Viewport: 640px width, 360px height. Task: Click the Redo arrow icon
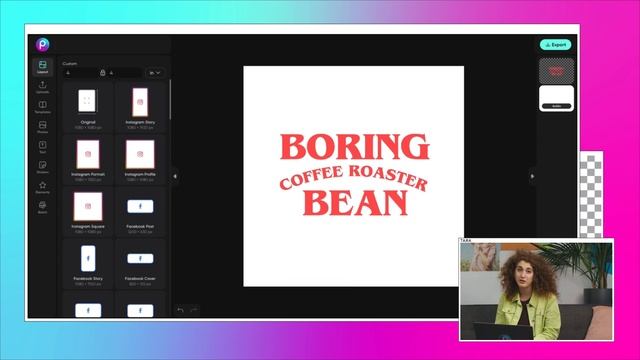click(x=194, y=310)
